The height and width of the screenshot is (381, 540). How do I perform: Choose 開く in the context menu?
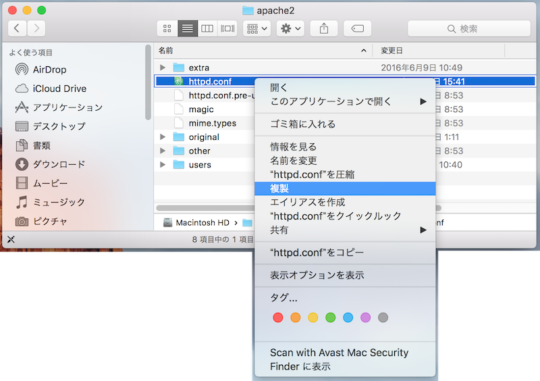pyautogui.click(x=345, y=87)
